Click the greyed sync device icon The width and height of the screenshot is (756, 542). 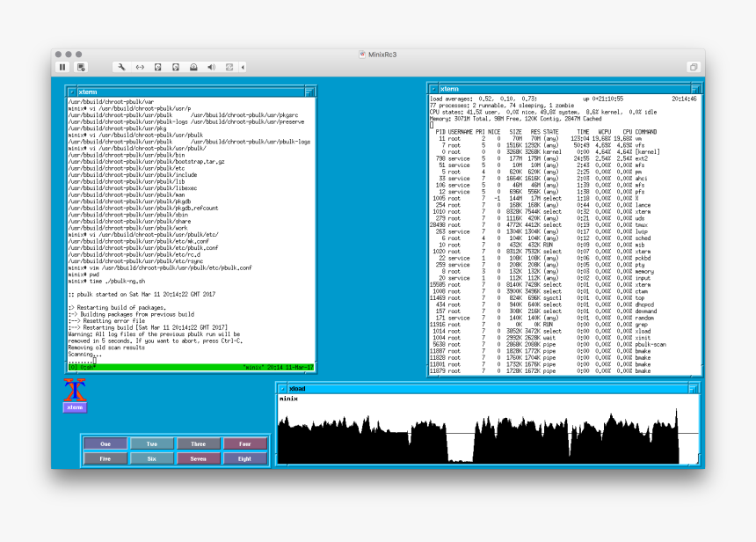pyautogui.click(x=229, y=67)
